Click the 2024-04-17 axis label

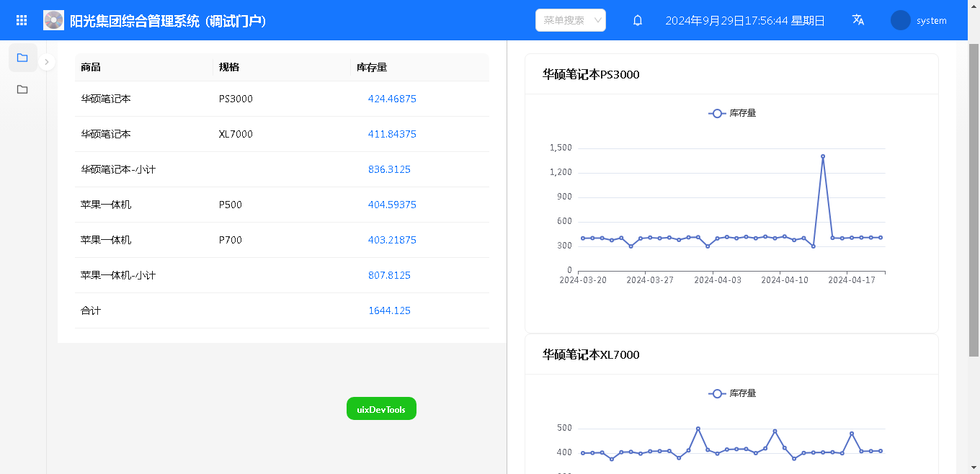point(852,280)
